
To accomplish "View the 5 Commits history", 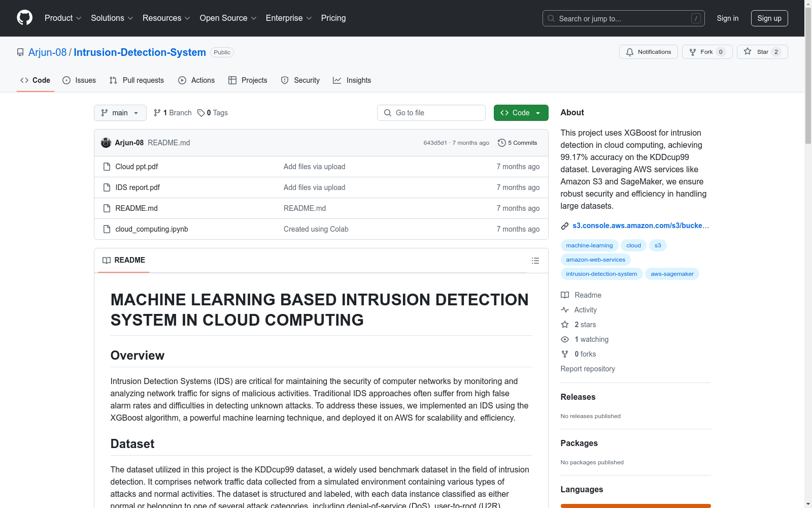I will [x=518, y=143].
